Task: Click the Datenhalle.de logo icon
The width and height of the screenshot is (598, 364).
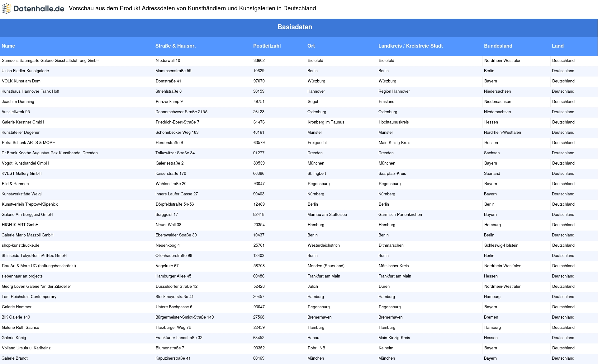Action: [x=7, y=9]
